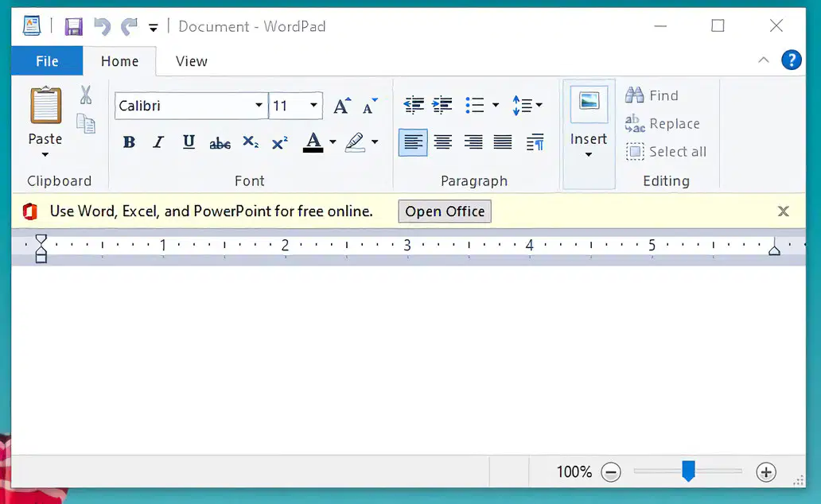Cut the selection with the scissors icon
The image size is (821, 504).
(x=86, y=95)
